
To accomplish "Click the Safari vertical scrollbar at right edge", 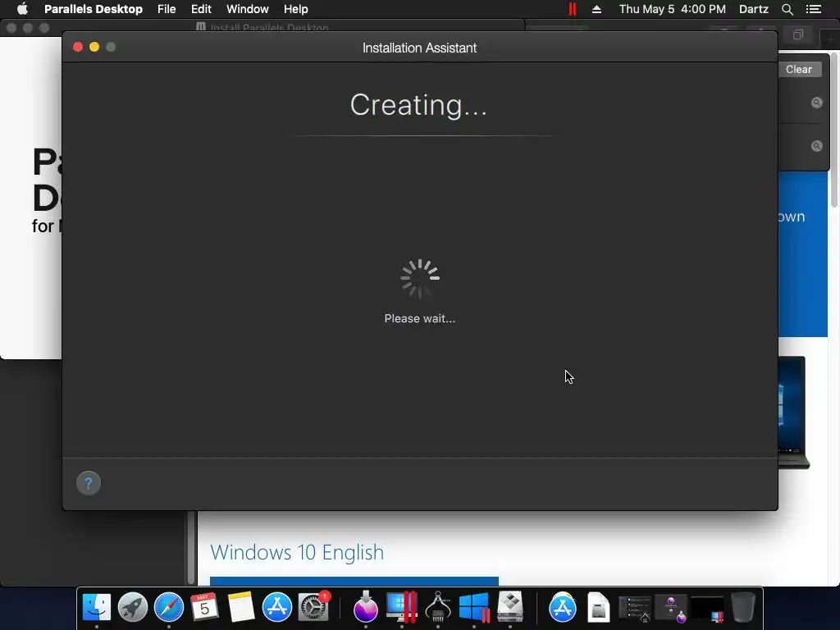I will pyautogui.click(x=834, y=129).
